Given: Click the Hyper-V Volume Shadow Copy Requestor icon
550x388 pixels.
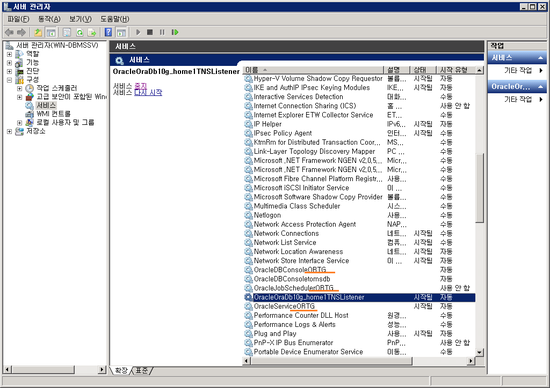Looking at the screenshot, I should (248, 78).
